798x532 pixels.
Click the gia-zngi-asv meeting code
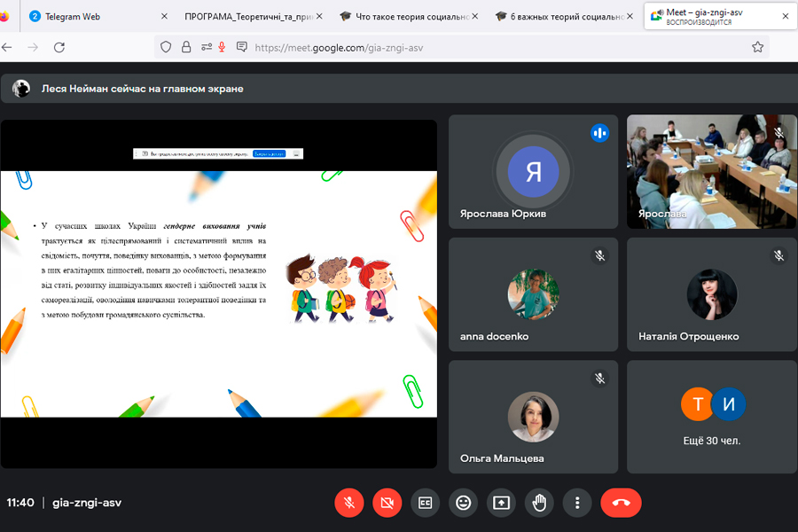tap(87, 503)
